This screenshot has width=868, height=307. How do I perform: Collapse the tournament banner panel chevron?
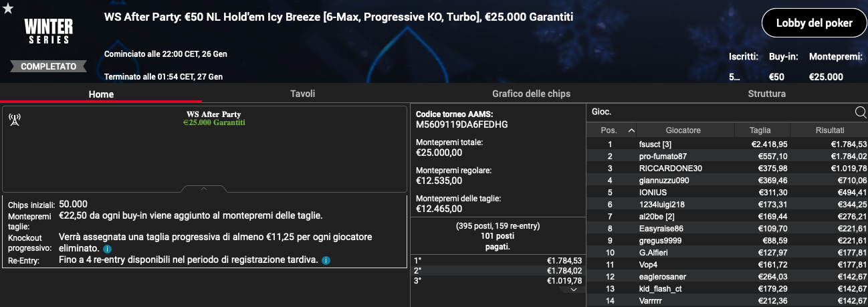[205, 189]
